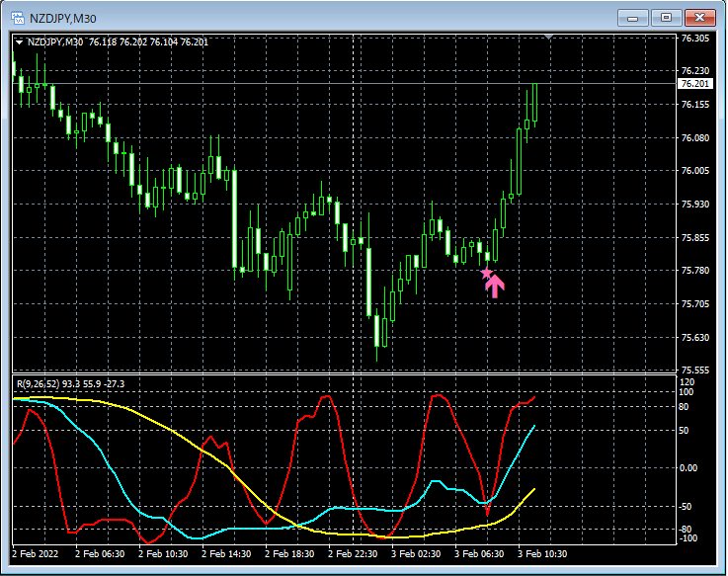Click the 76.305 price scale label
Image resolution: width=728 pixels, height=576 pixels.
click(x=695, y=39)
